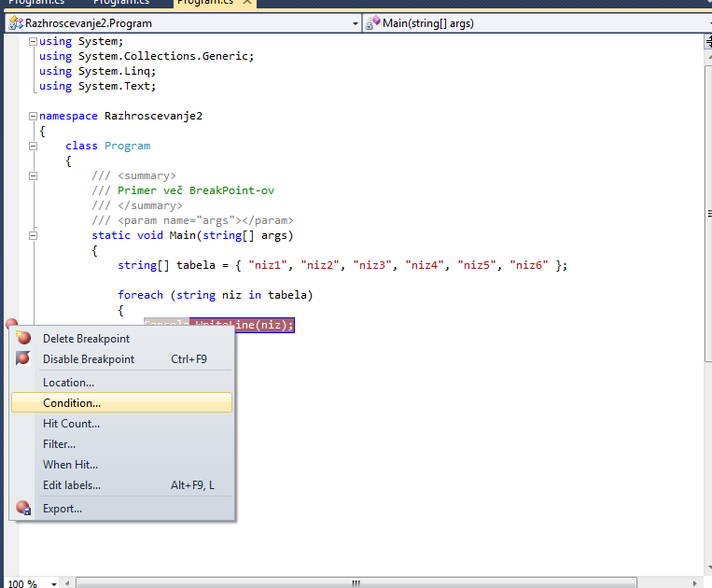Click the Disable Breakpoint icon
This screenshot has height=588, width=712.
click(23, 358)
